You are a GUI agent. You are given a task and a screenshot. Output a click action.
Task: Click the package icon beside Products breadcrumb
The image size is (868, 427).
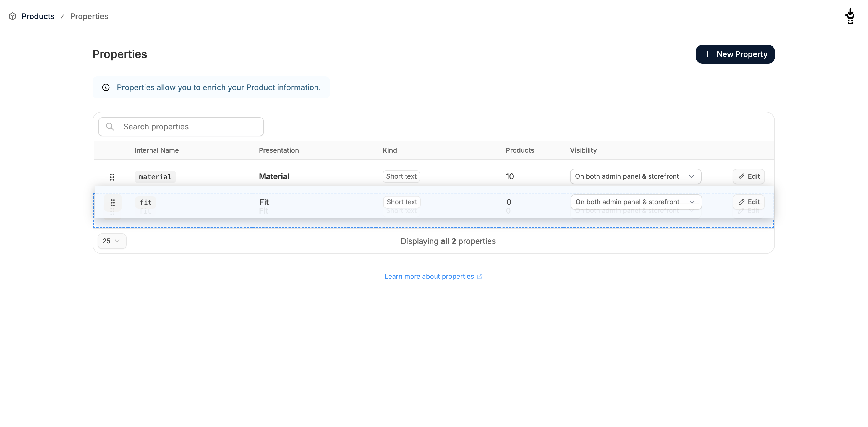[12, 16]
